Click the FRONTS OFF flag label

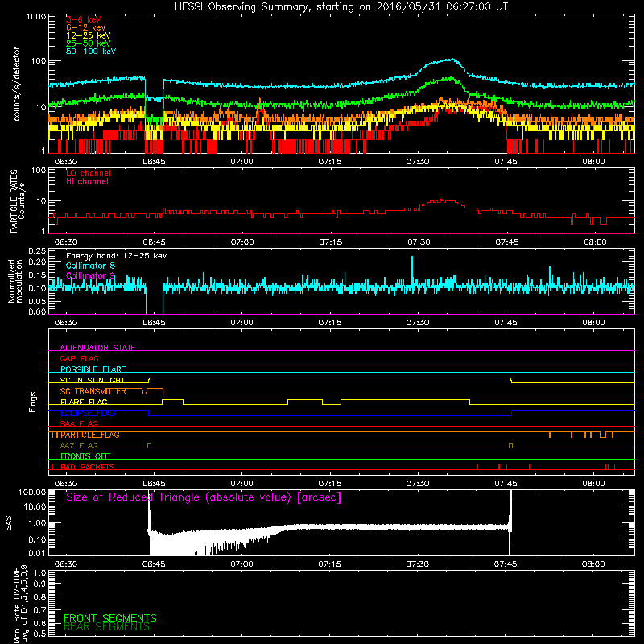click(85, 456)
